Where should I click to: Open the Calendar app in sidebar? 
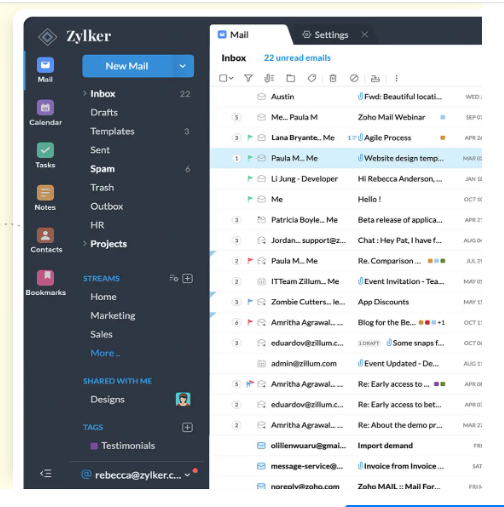(45, 108)
